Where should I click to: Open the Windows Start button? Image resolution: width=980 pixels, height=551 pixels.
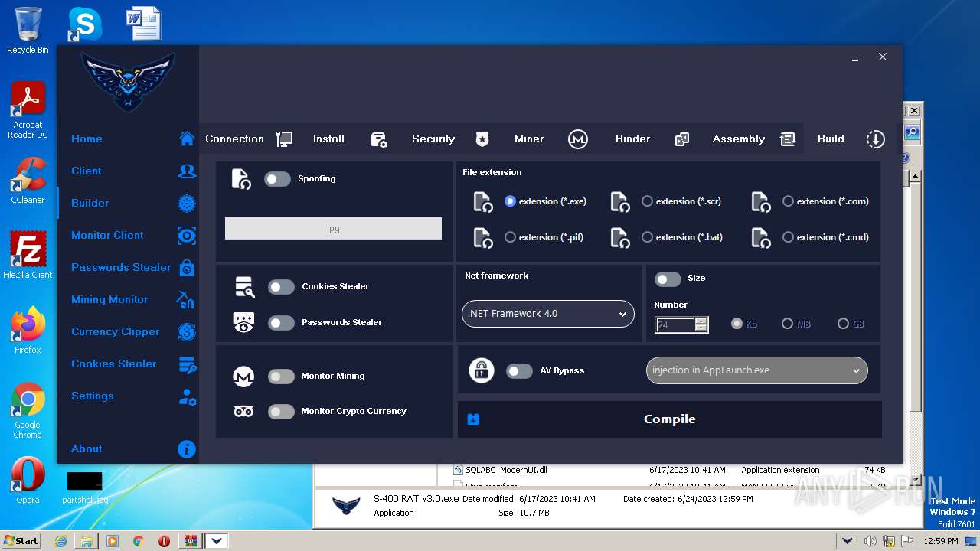tap(21, 540)
